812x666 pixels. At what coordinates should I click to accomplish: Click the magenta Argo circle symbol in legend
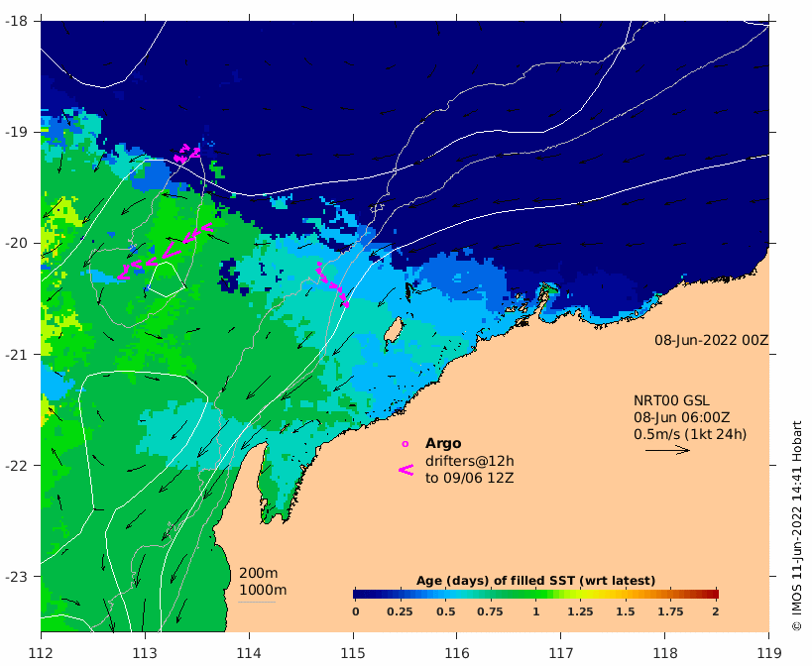click(x=406, y=444)
